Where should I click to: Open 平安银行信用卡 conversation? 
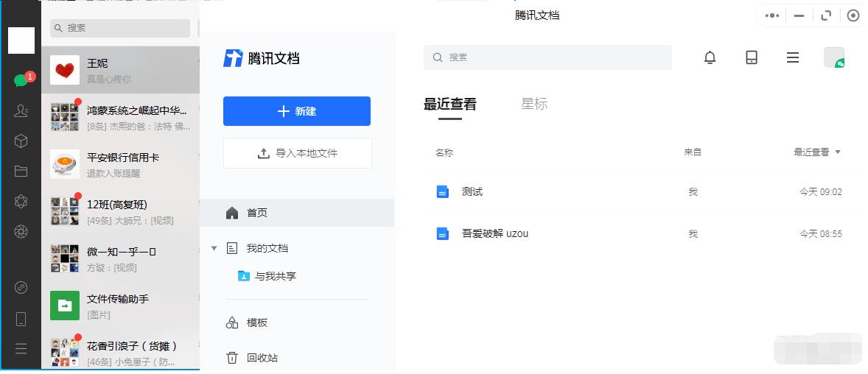(x=120, y=164)
